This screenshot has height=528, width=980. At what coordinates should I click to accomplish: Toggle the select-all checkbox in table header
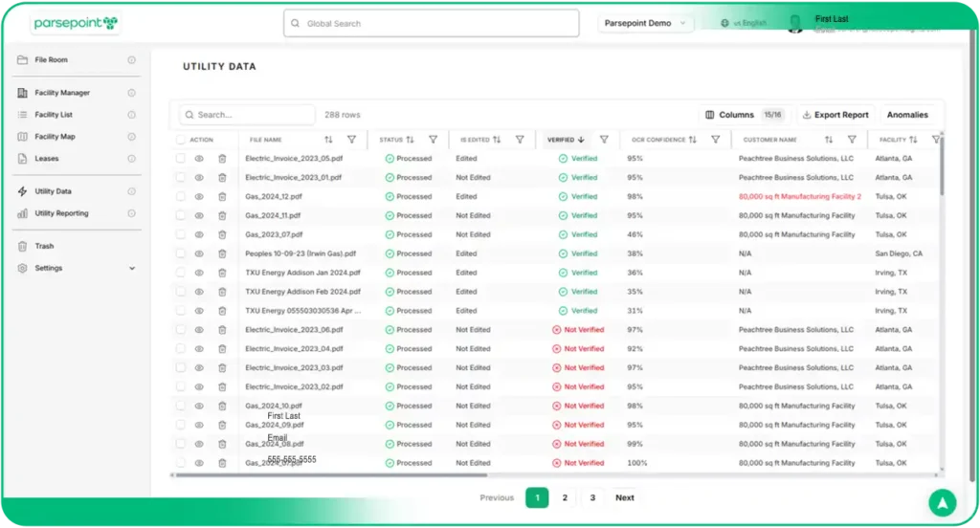coord(181,140)
